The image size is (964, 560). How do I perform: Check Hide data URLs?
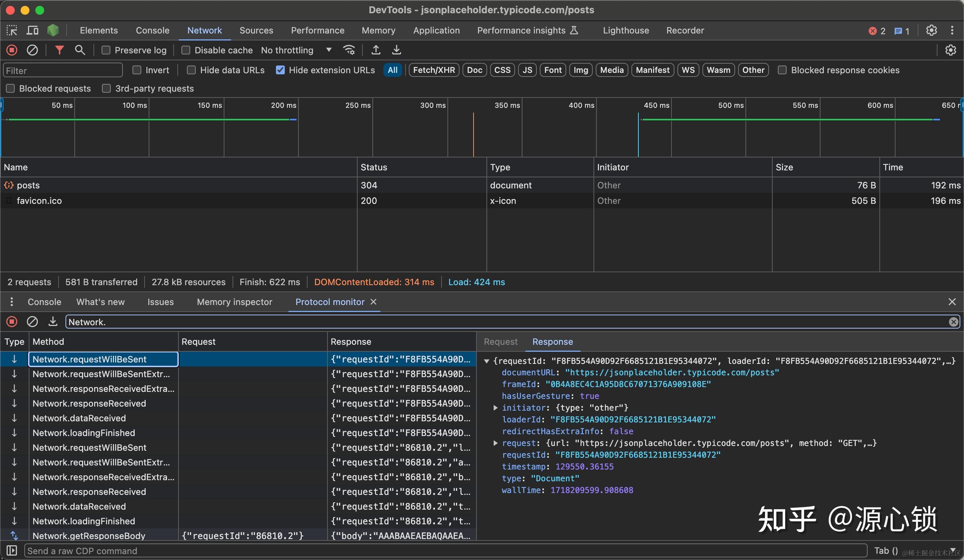pos(191,70)
